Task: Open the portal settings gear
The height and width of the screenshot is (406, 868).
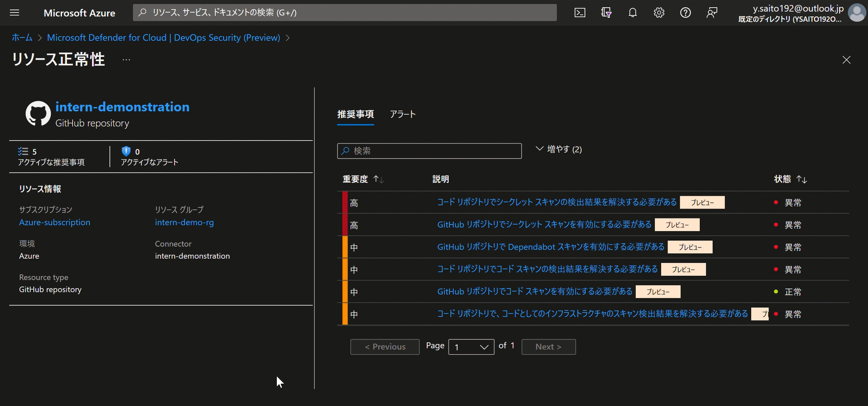Action: click(659, 13)
